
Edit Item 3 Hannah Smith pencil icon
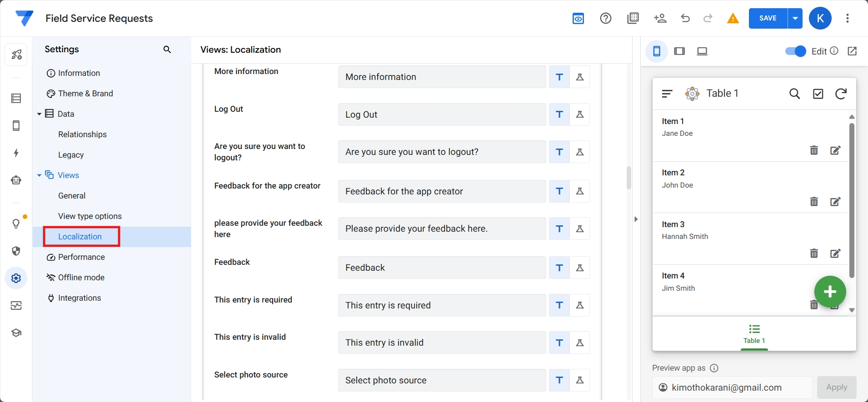point(835,253)
